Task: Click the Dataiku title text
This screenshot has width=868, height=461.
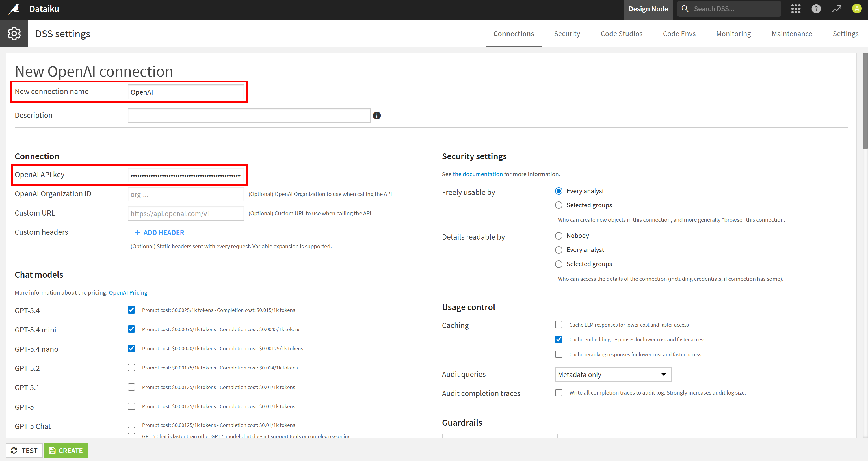Action: [x=44, y=9]
